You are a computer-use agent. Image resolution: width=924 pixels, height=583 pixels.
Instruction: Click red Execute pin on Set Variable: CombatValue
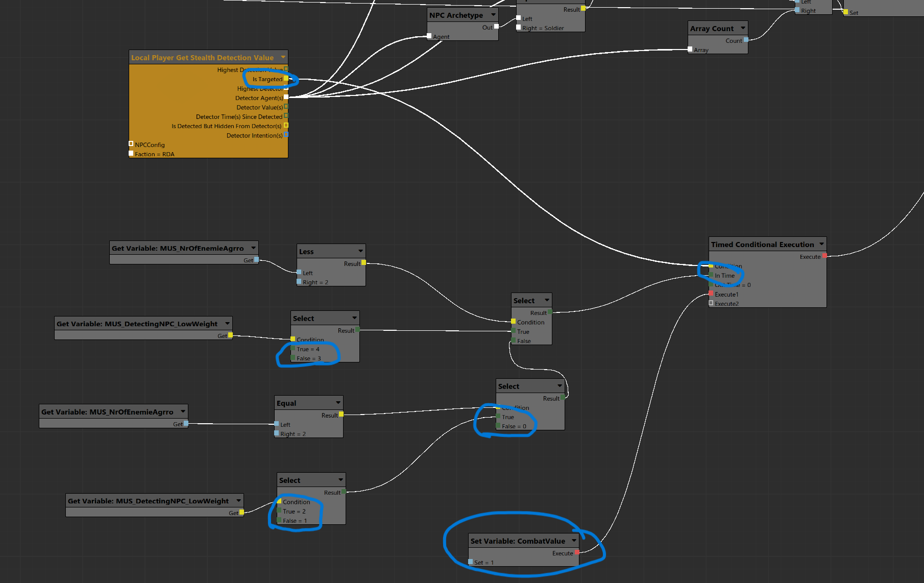(577, 552)
